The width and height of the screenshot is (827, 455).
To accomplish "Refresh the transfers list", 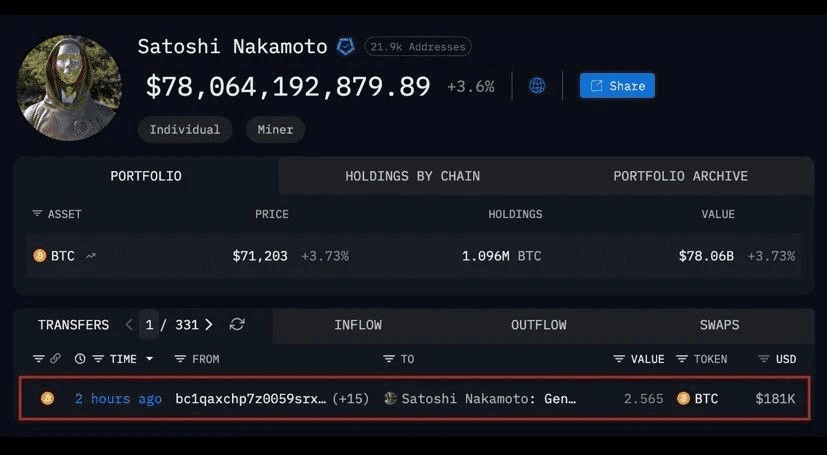I will 237,325.
